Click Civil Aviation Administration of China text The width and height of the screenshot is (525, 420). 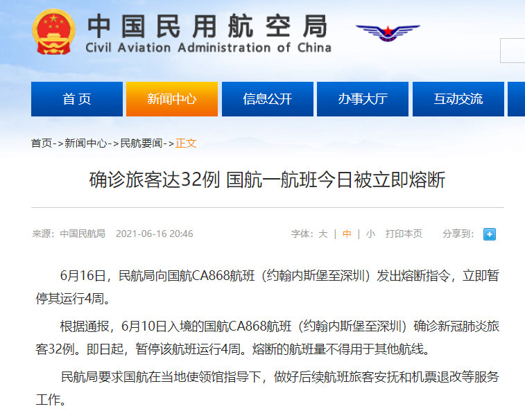tap(208, 48)
